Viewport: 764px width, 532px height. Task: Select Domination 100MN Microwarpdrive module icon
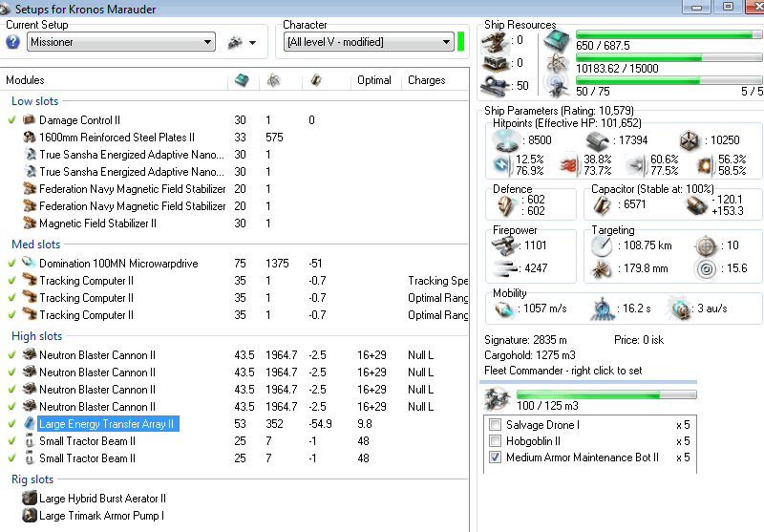pyautogui.click(x=30, y=263)
